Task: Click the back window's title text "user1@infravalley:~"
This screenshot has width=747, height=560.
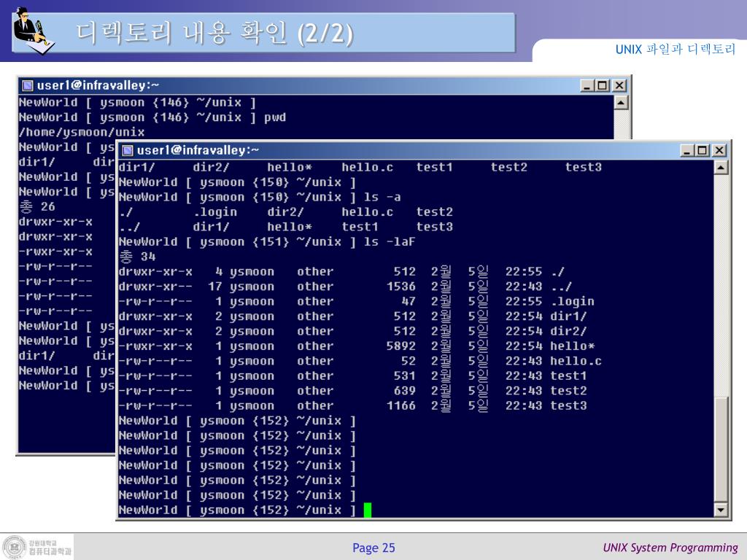Action: (x=98, y=86)
